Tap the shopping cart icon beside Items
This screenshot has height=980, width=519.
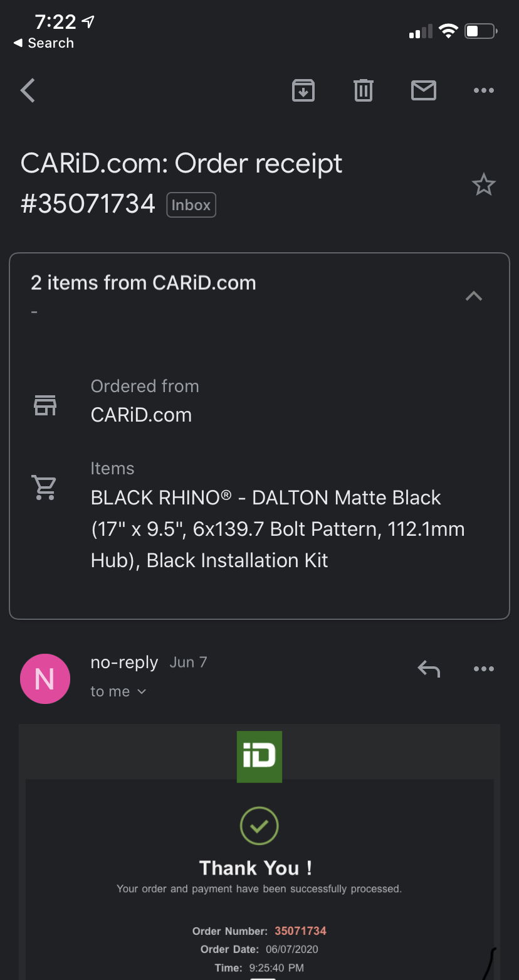[x=44, y=487]
